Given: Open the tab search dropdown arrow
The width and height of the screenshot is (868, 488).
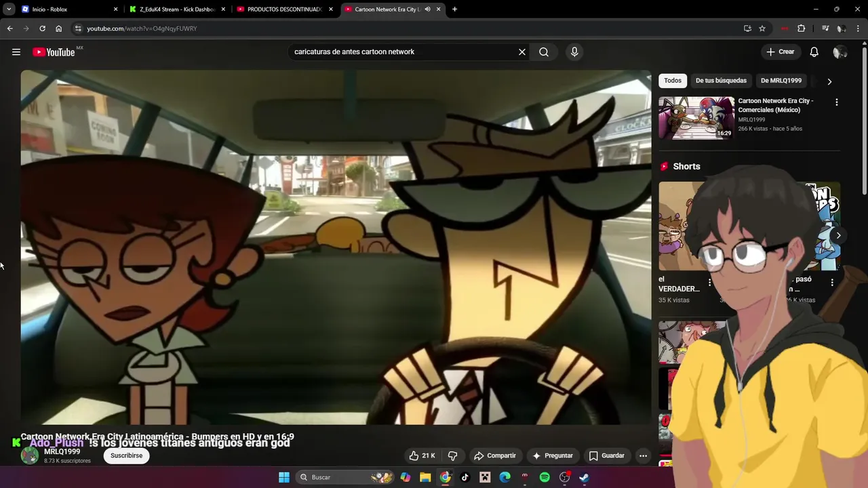Looking at the screenshot, I should click(x=9, y=9).
